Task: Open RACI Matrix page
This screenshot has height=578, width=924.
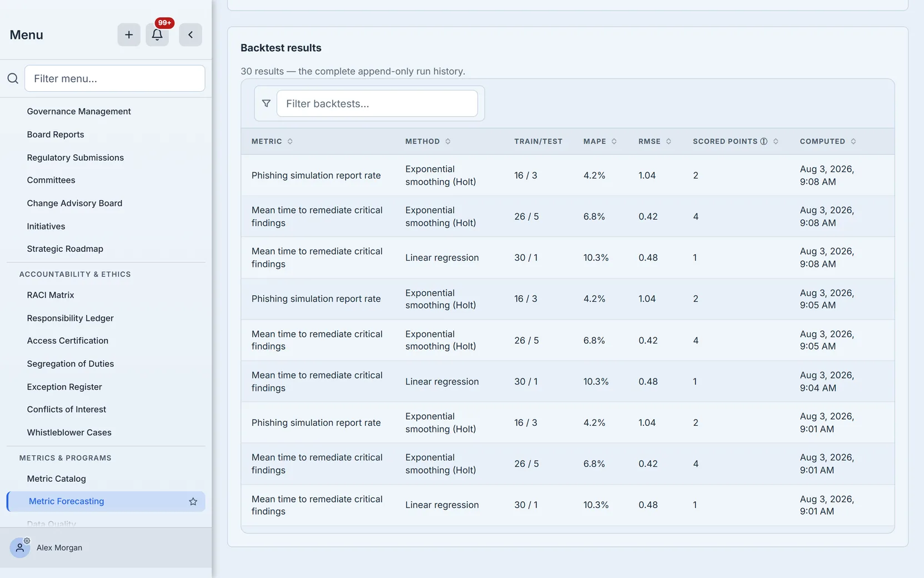Action: 51,295
